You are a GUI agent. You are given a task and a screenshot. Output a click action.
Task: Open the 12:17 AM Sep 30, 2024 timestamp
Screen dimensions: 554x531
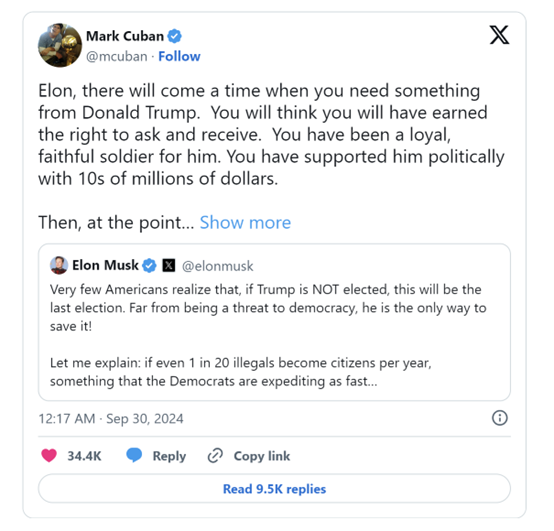click(x=111, y=419)
